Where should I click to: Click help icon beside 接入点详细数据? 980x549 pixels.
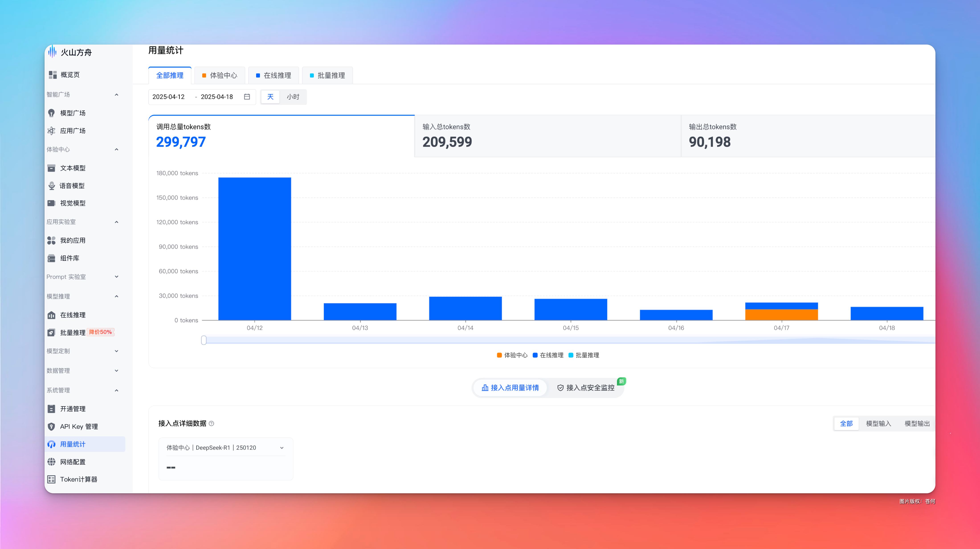click(x=212, y=424)
